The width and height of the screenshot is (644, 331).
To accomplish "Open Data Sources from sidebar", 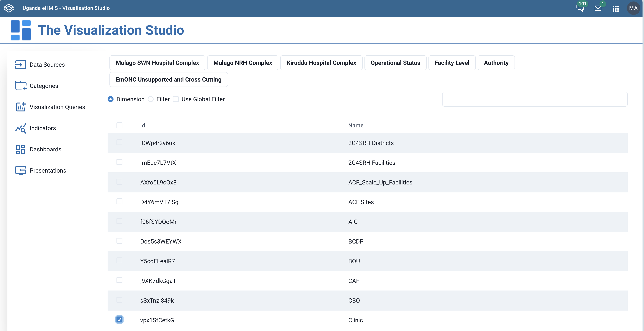I will (x=47, y=65).
